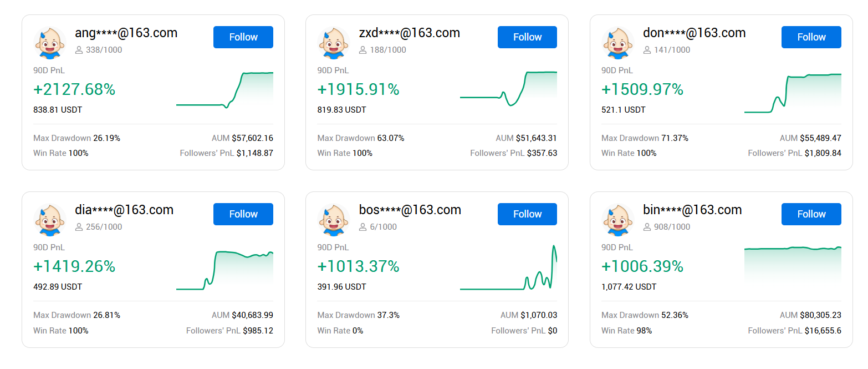Follow trader zxd****@163.com
This screenshot has height=369, width=868.
527,37
